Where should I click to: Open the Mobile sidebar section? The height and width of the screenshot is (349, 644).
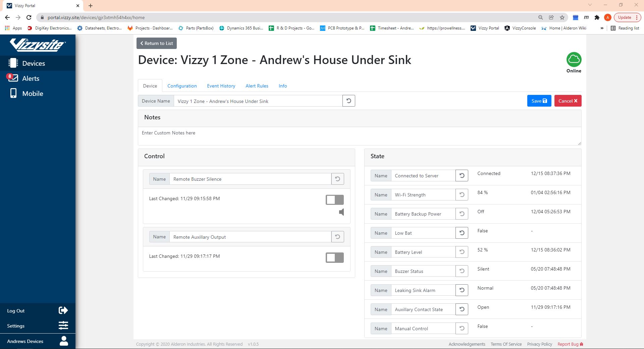tap(38, 93)
